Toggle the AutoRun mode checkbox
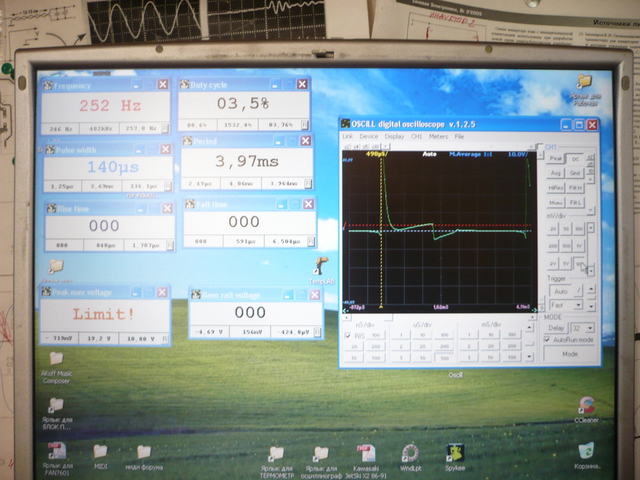The height and width of the screenshot is (480, 640). (548, 340)
